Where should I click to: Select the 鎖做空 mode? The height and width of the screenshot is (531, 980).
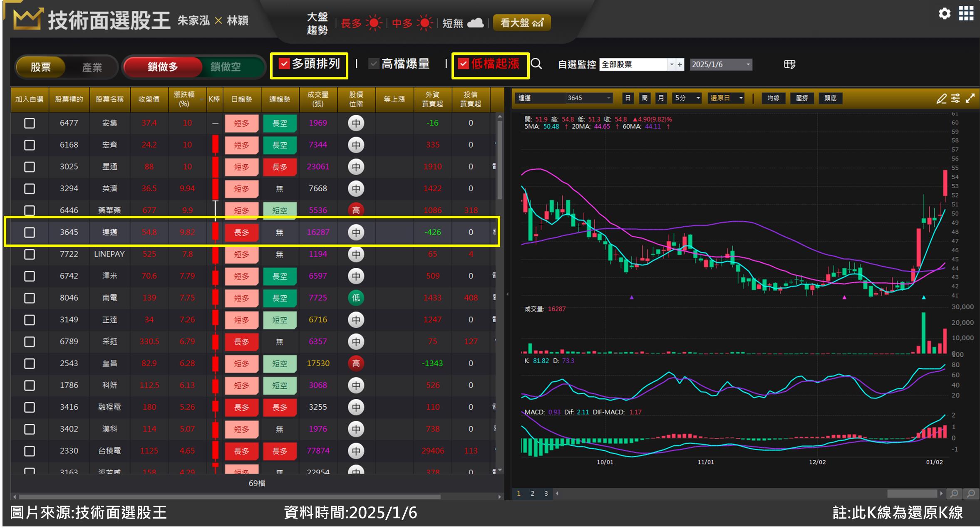click(x=226, y=67)
